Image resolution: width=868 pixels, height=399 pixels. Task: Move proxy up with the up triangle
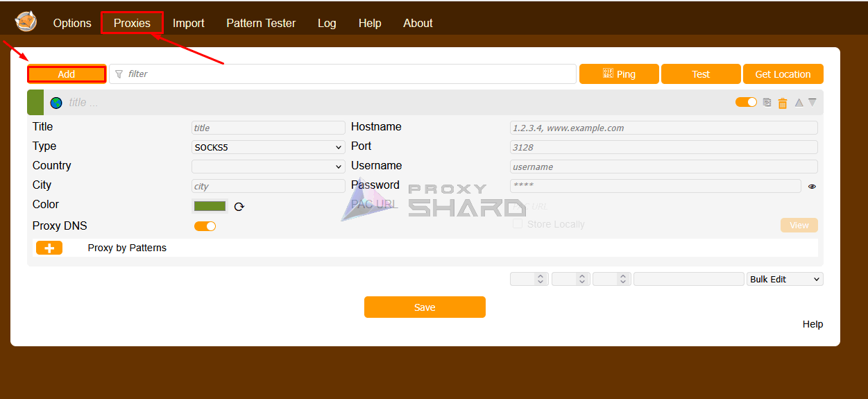pos(799,103)
